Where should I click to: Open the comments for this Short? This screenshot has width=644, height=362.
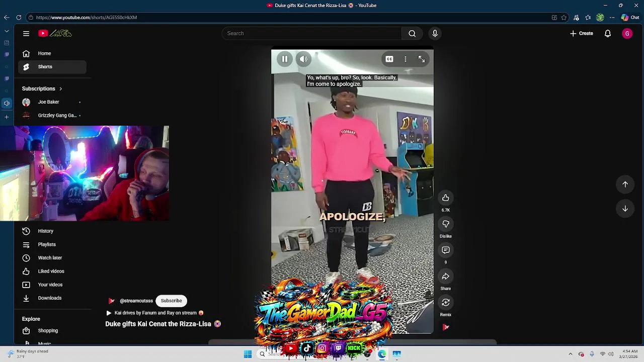pyautogui.click(x=446, y=250)
